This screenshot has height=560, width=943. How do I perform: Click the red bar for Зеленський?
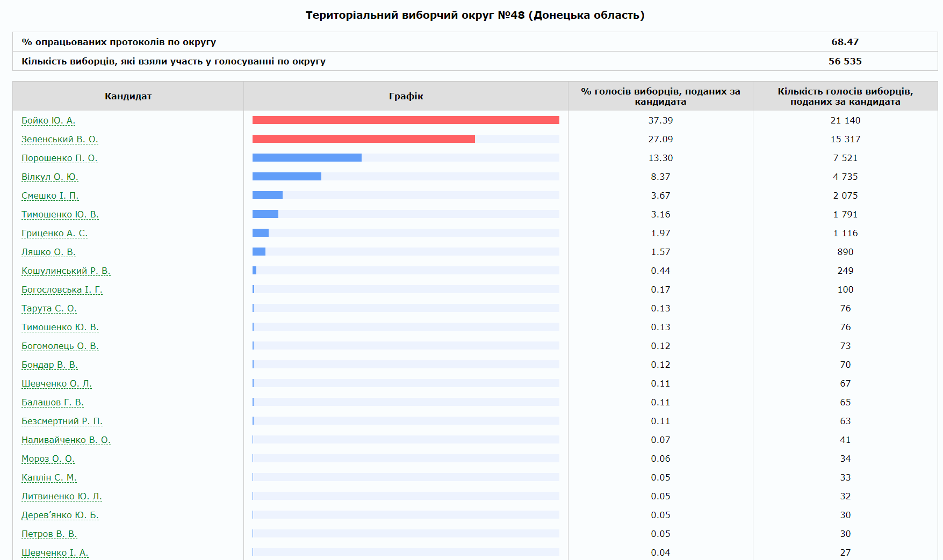[x=364, y=139]
